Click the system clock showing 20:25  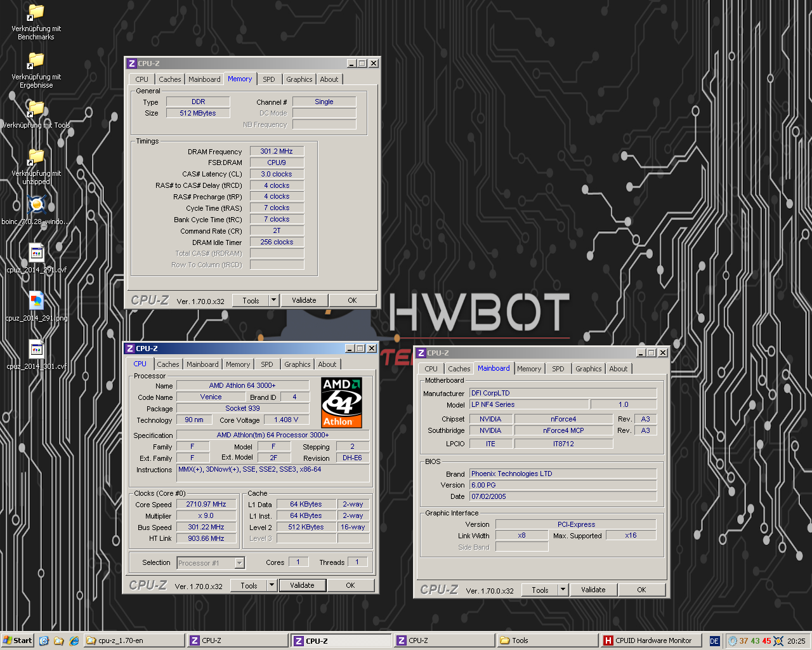pyautogui.click(x=796, y=641)
